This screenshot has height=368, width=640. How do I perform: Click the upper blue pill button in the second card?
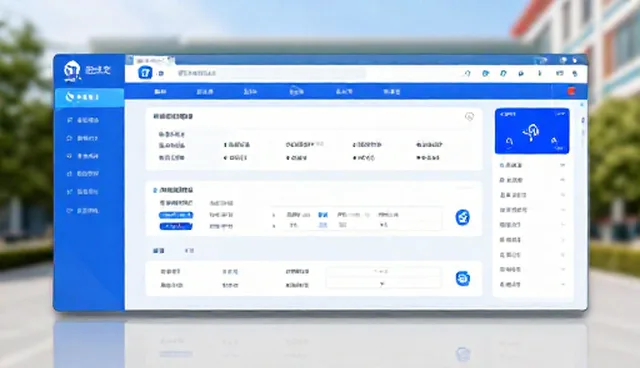[x=176, y=215]
